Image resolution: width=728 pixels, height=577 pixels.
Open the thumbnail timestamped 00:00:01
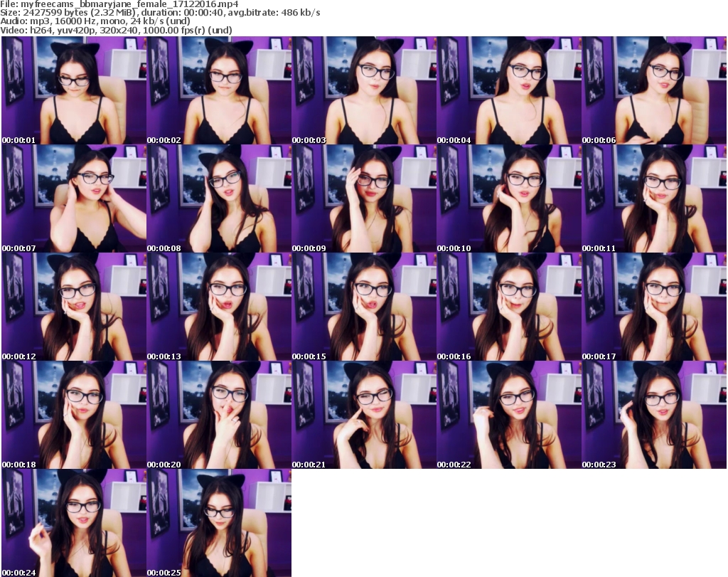74,91
